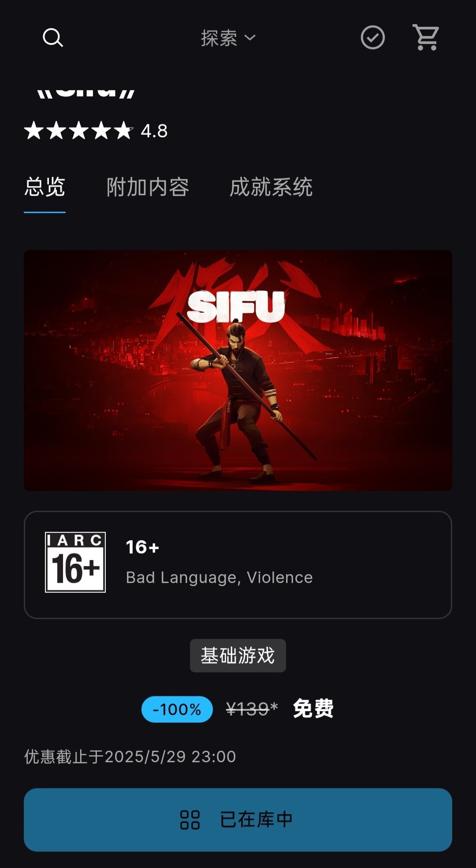The width and height of the screenshot is (476, 868).
Task: Tap the 免费 price label
Action: (313, 709)
